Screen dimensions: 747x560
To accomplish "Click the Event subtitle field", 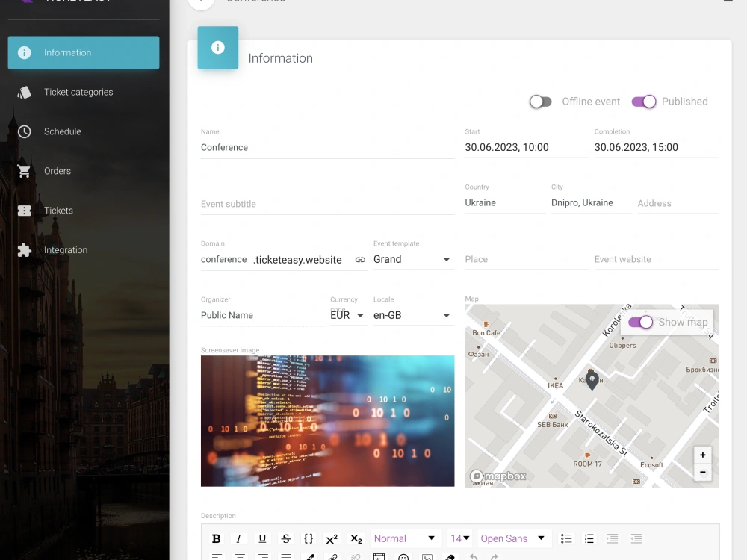I will click(327, 204).
